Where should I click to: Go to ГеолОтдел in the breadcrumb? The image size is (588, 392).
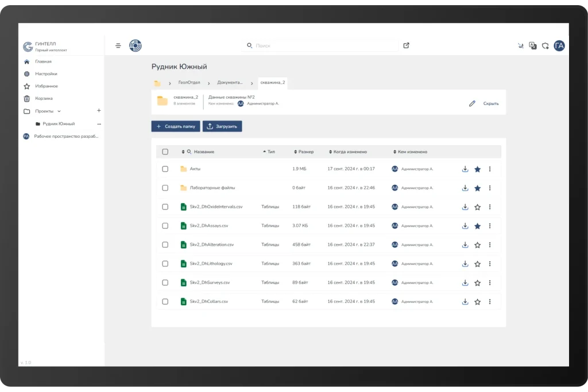tap(188, 83)
